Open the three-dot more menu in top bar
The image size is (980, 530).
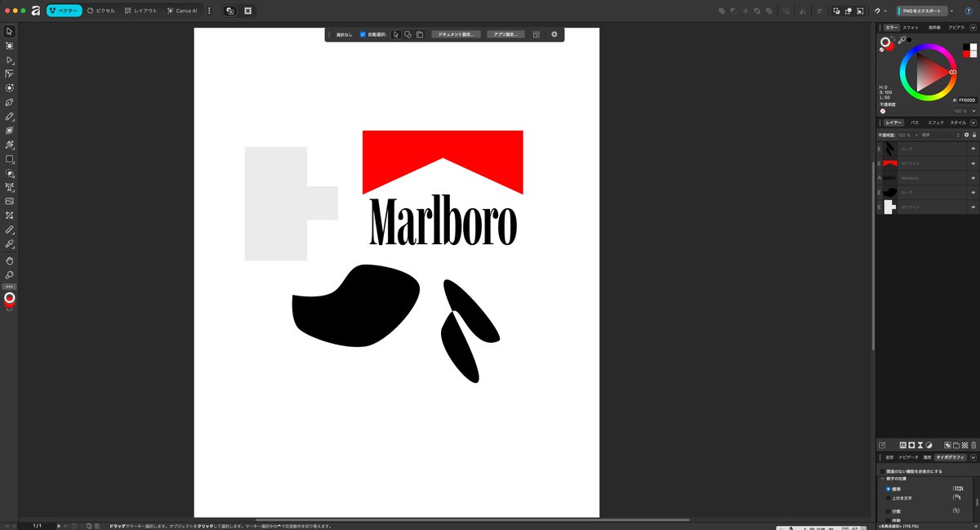tap(210, 11)
